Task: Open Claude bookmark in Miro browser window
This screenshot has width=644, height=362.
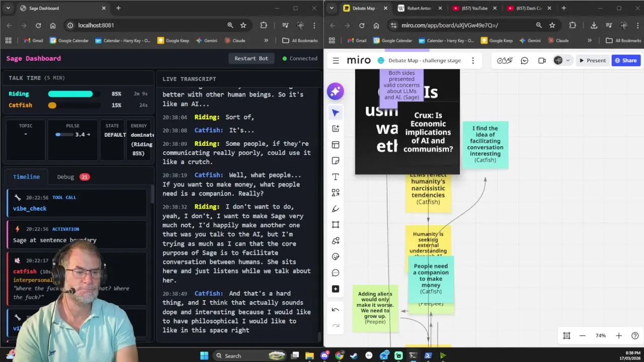Action: tap(557, 40)
